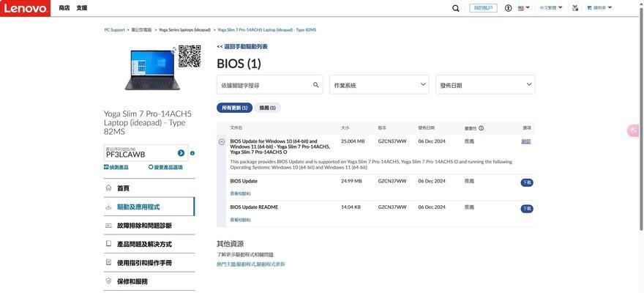
Task: Click the 發佈日期 column header in table
Action: pos(427,127)
